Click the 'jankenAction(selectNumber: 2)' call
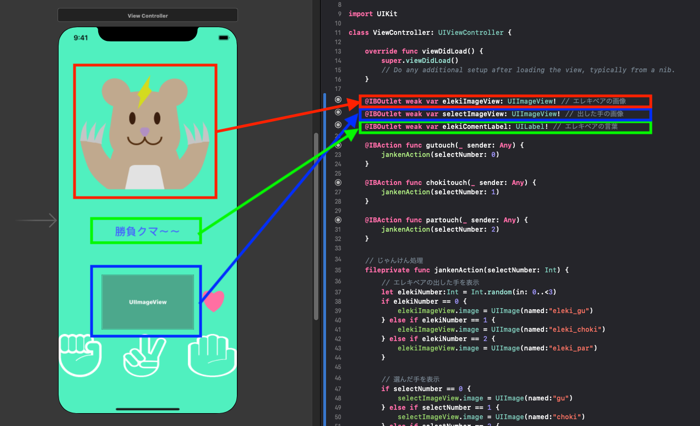This screenshot has height=426, width=700. [440, 230]
